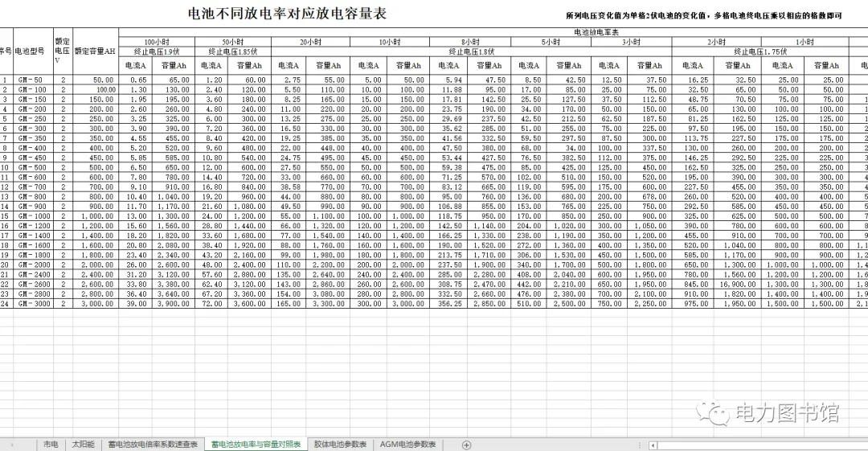Click the 额定电压V header cell

click(x=63, y=51)
